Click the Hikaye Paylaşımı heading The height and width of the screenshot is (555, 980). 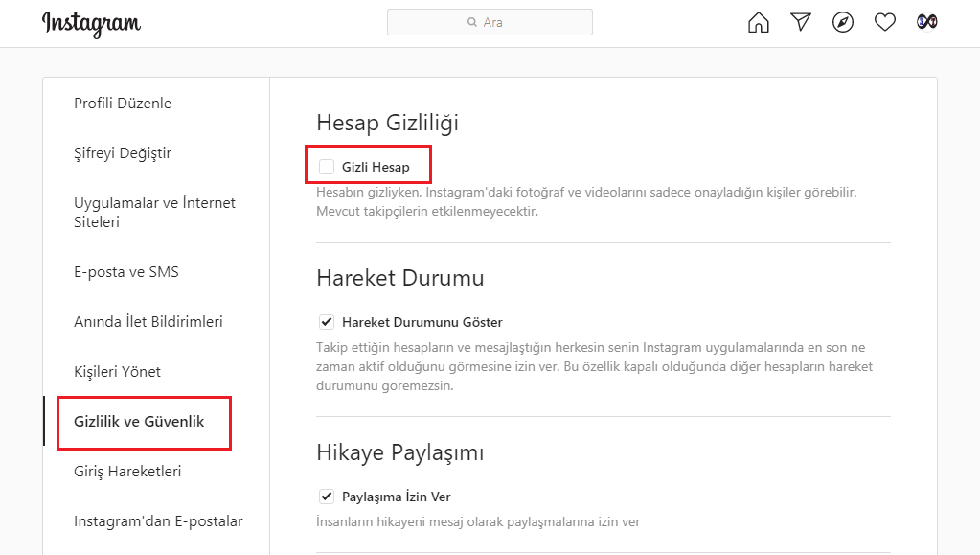(x=400, y=452)
